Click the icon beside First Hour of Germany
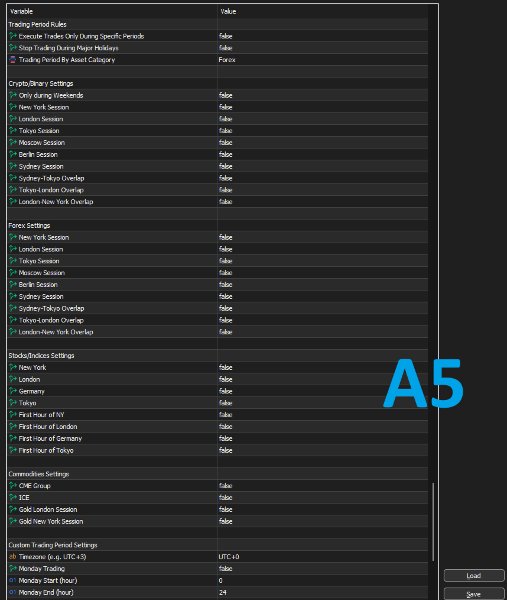The image size is (507, 600). click(x=13, y=438)
